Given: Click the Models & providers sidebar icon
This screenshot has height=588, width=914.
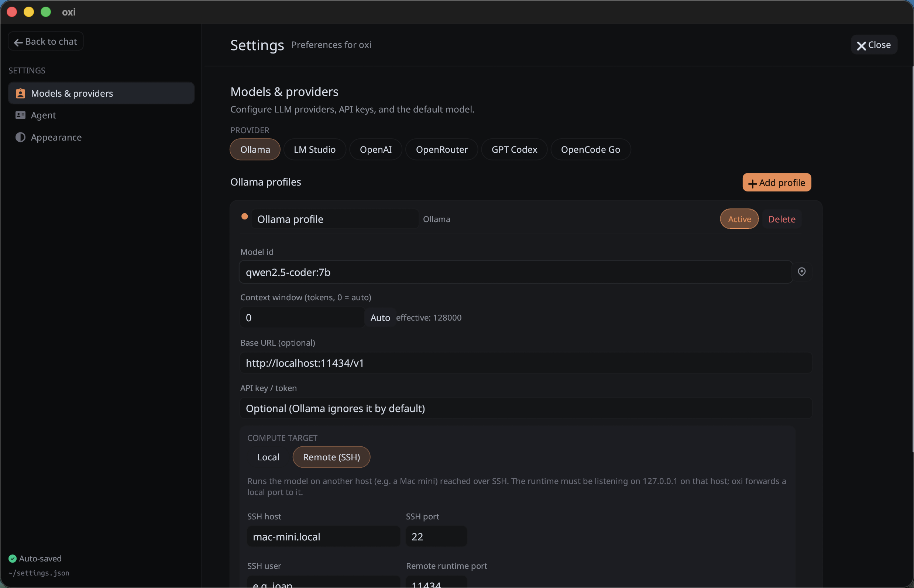Looking at the screenshot, I should tap(20, 93).
